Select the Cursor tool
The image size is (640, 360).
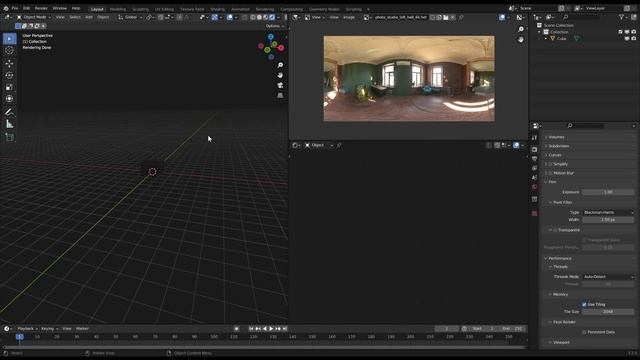9,50
